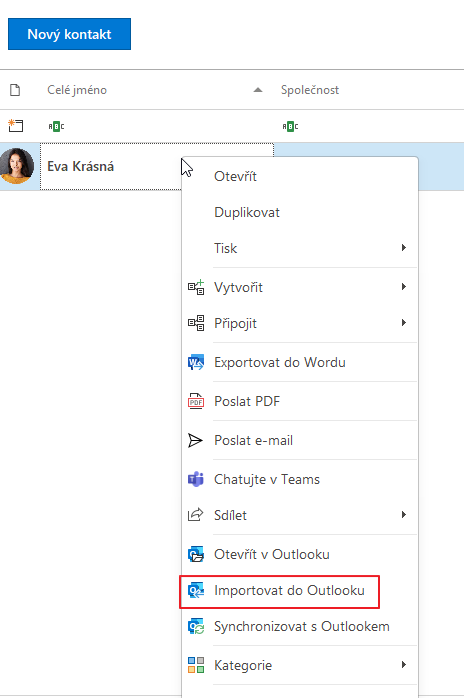
Task: Select Importovat do Outlooku menu entry
Action: point(280,591)
